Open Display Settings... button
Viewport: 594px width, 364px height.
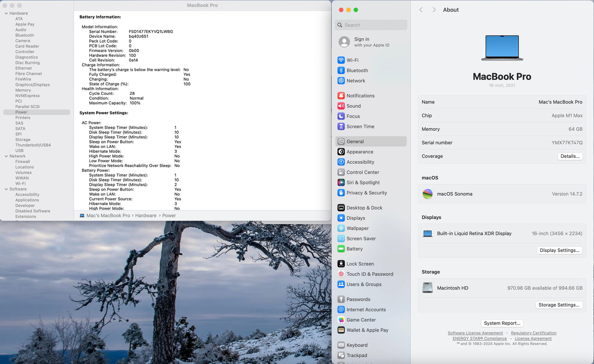(559, 250)
